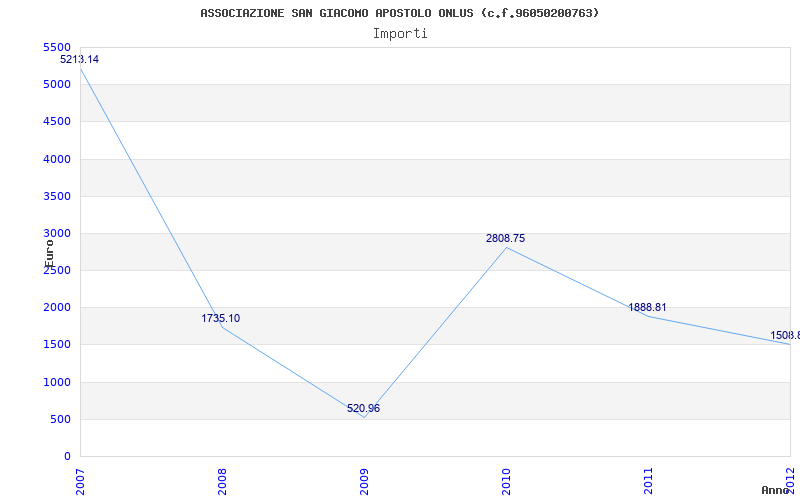The image size is (800, 500).
Task: Select the 5213.14 data label
Action: pos(80,59)
